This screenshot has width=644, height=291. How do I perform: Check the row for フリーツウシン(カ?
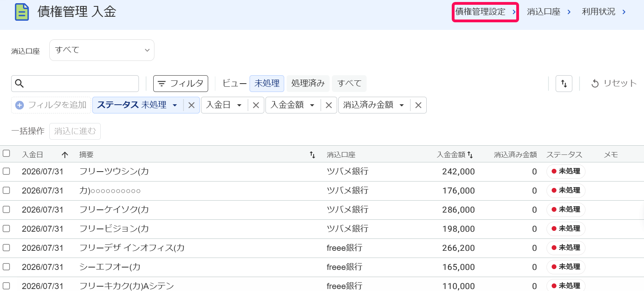pyautogui.click(x=6, y=171)
